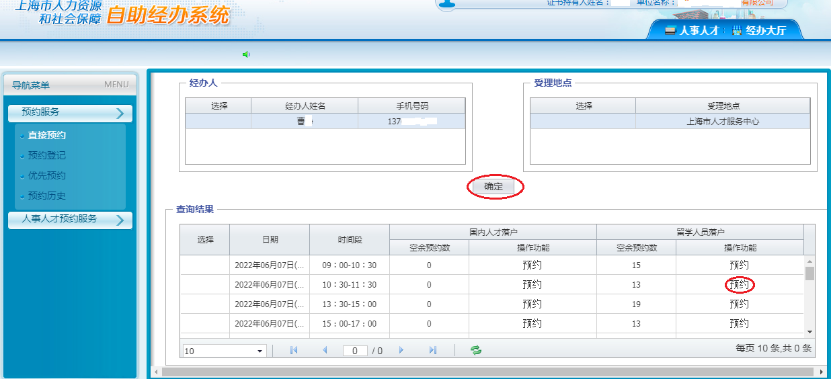
Task: Go to next page arrow
Action: [401, 350]
